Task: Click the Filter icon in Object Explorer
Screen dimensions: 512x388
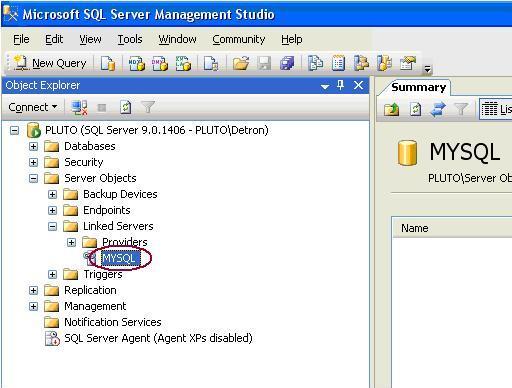Action: [148, 107]
